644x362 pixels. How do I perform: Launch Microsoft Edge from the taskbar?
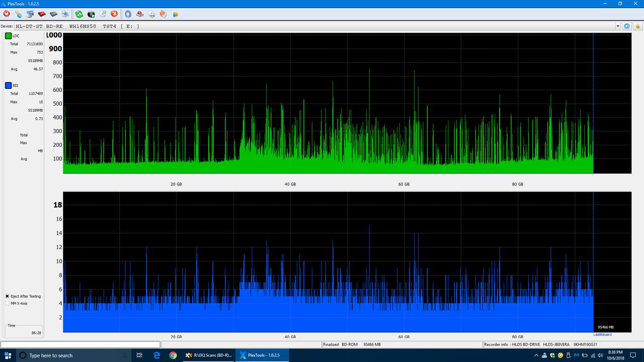tap(156, 355)
